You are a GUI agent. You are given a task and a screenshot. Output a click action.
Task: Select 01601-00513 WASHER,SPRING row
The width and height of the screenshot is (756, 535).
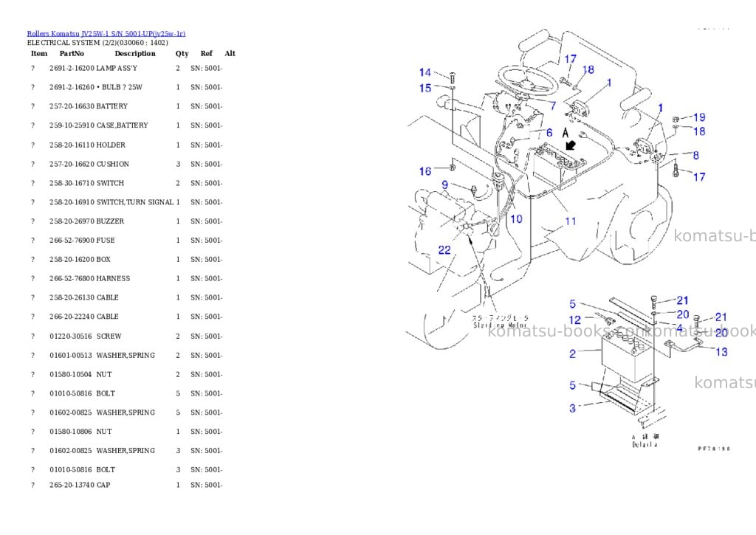click(x=126, y=355)
